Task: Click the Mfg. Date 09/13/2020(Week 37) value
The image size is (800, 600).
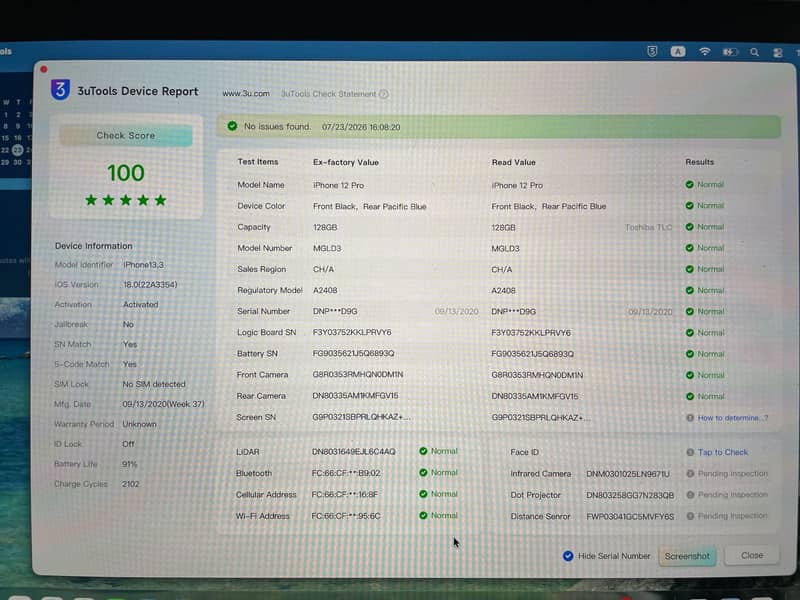Action: (x=163, y=404)
